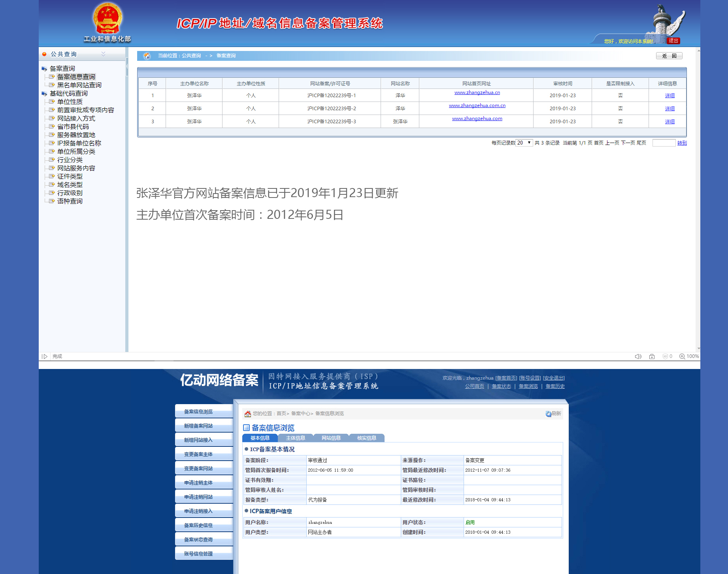Select 黑名单网站查询 in the sidebar tree
728x574 pixels.
click(79, 85)
